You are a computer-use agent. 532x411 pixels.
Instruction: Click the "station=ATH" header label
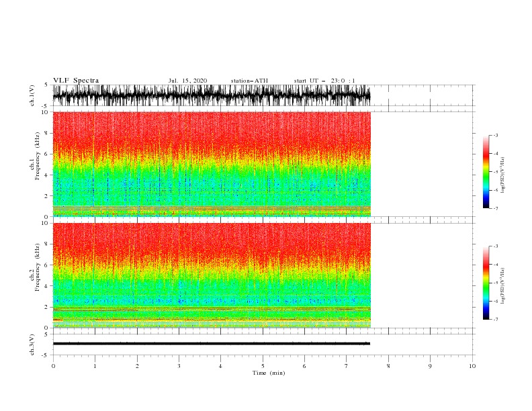tap(249, 81)
